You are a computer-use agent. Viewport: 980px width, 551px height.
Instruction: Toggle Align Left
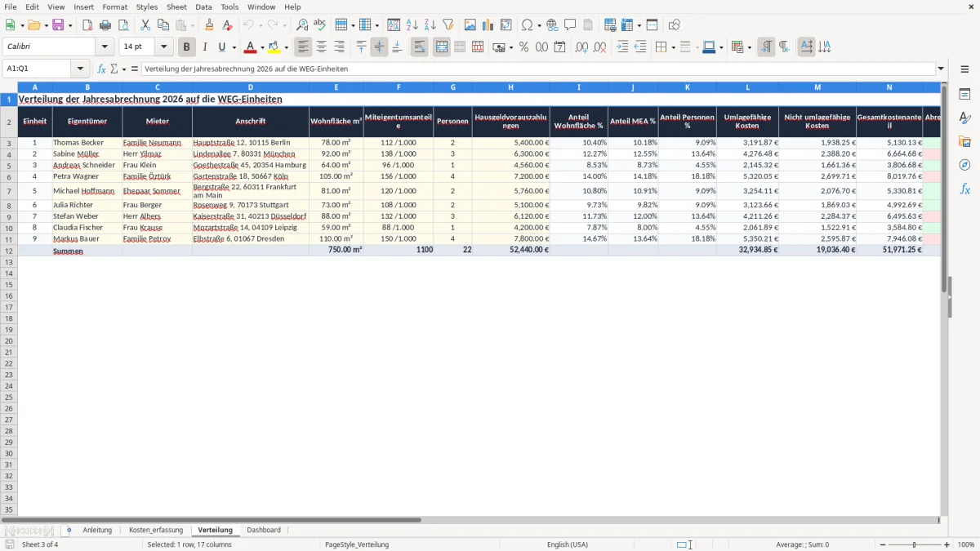[304, 47]
